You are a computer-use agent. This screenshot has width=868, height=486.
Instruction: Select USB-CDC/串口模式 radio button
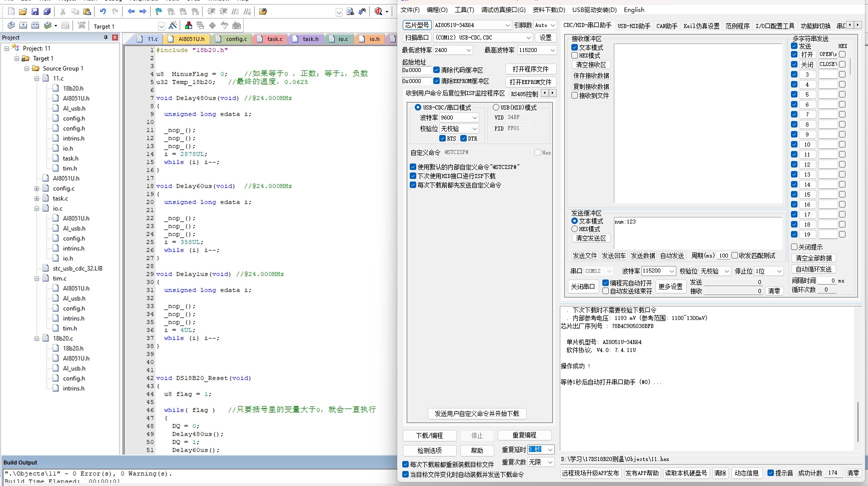click(x=418, y=107)
